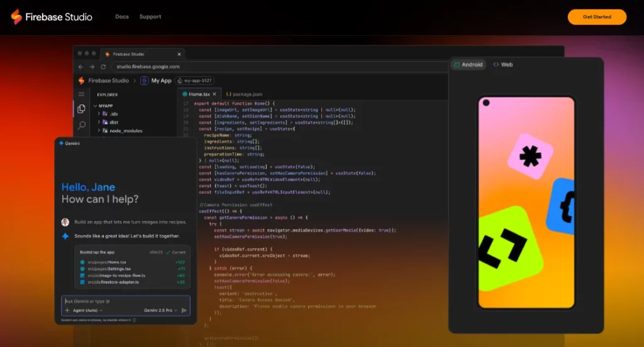Click the info icon beside Gemini disclaimer
Image resolution: width=644 pixels, height=347 pixels.
pos(135,320)
